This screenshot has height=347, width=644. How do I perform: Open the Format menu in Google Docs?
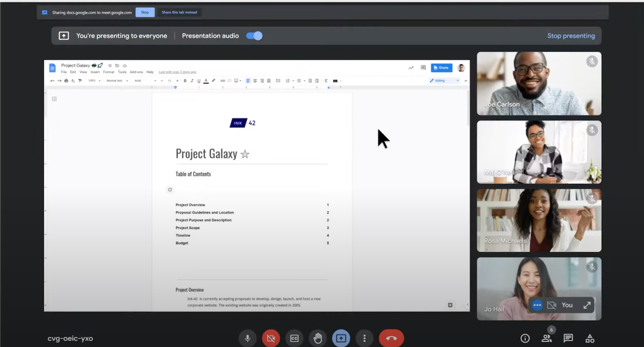109,72
